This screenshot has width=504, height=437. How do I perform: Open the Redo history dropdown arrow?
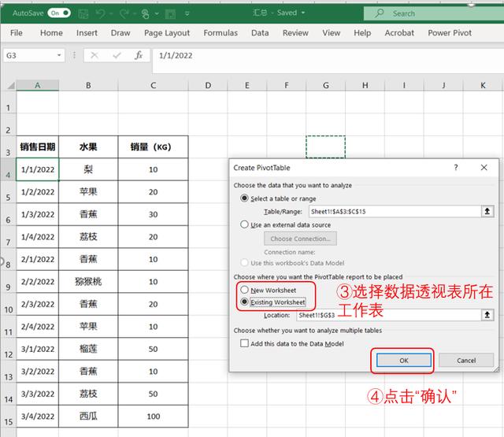pos(135,13)
